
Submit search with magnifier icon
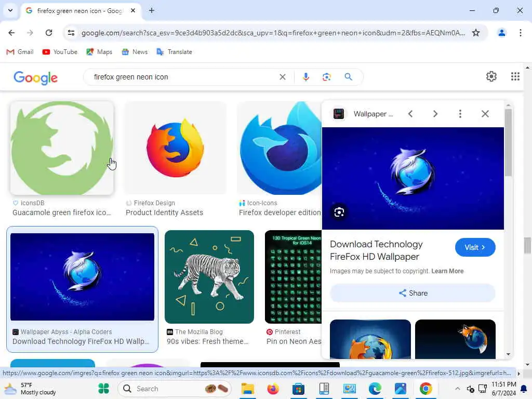tap(348, 77)
